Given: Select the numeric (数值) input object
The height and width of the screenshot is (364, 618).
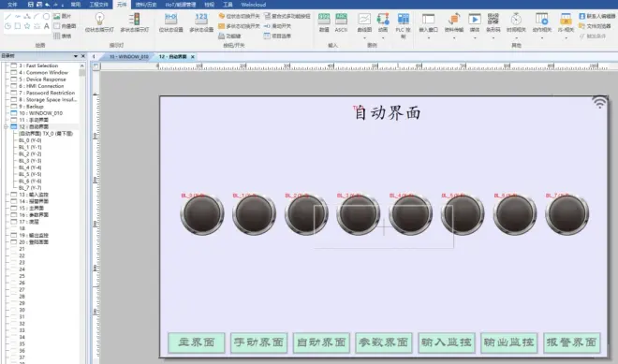Looking at the screenshot, I should tap(324, 22).
